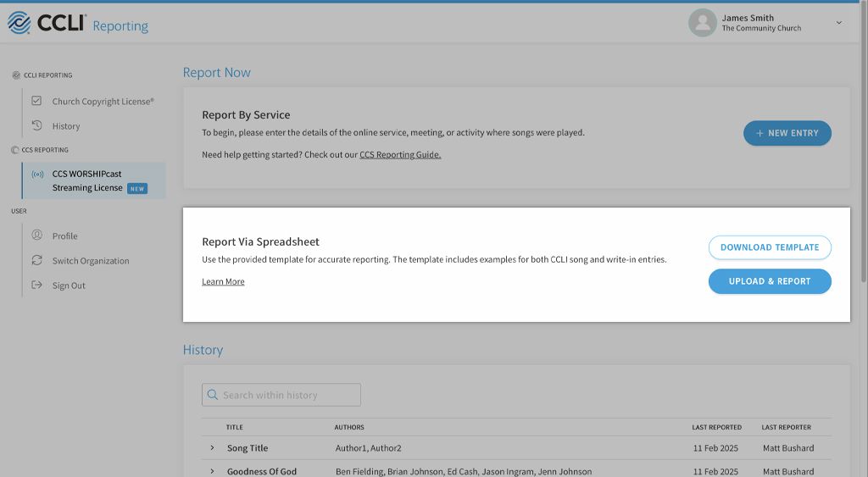The height and width of the screenshot is (477, 868).
Task: Click the CCS Reporting section icon
Action: tap(15, 149)
